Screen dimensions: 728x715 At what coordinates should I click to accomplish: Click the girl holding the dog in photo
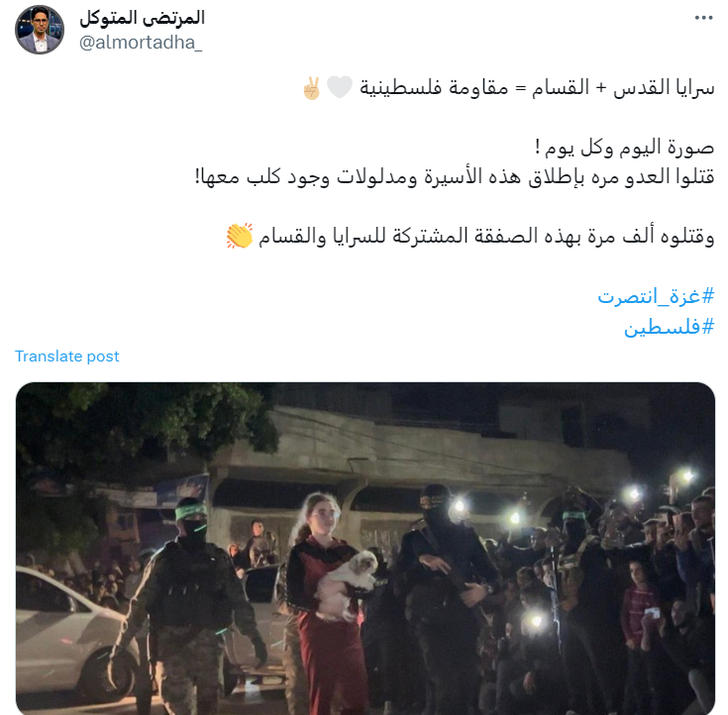pyautogui.click(x=328, y=599)
